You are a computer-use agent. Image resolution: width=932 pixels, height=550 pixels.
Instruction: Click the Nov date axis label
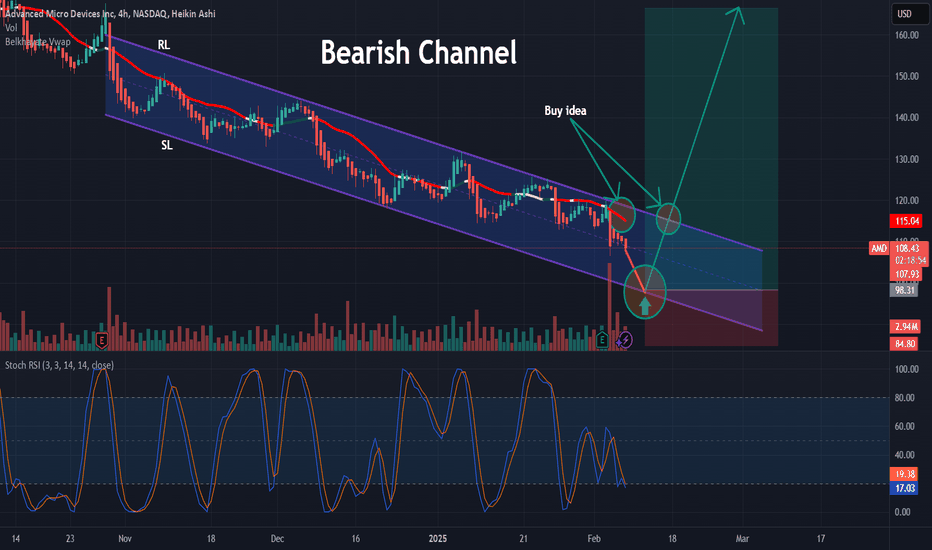(x=125, y=539)
